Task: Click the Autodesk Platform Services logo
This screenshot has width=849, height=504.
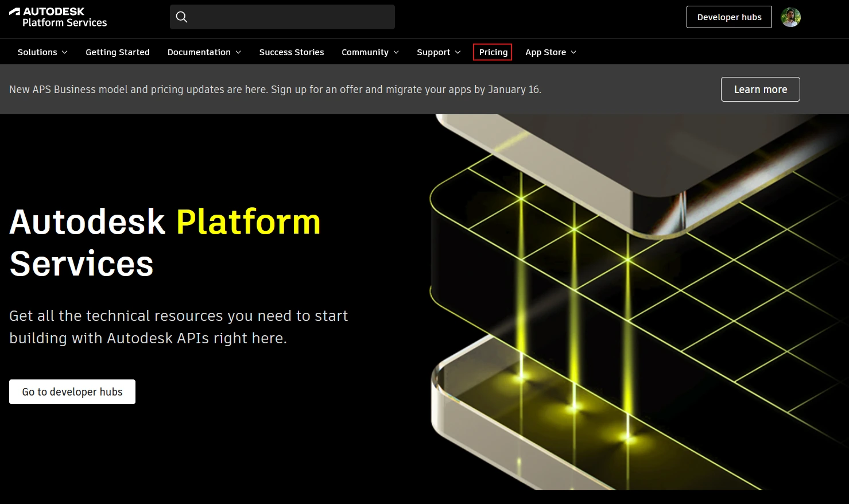Action: coord(58,17)
